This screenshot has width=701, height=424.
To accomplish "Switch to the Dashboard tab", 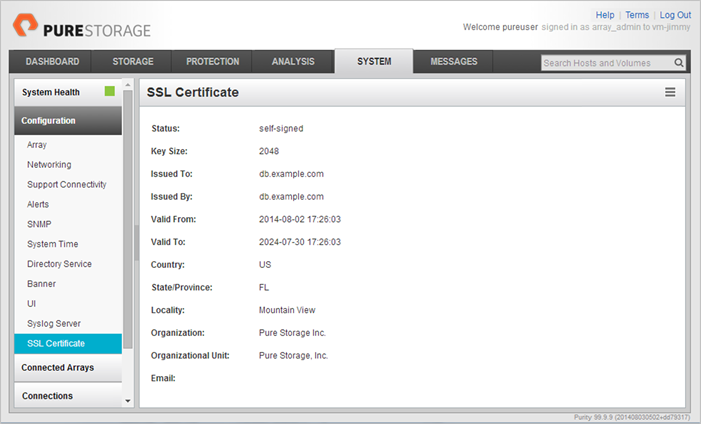I will click(52, 62).
